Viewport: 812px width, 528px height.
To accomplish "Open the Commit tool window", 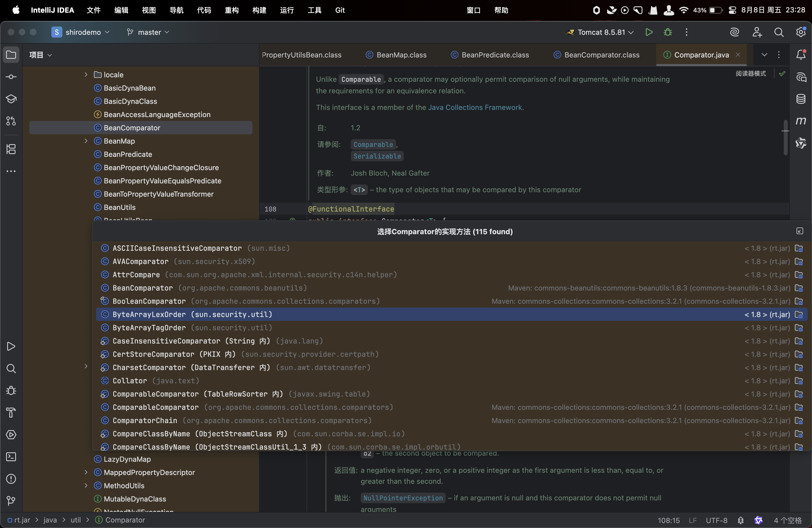I will pos(11,77).
